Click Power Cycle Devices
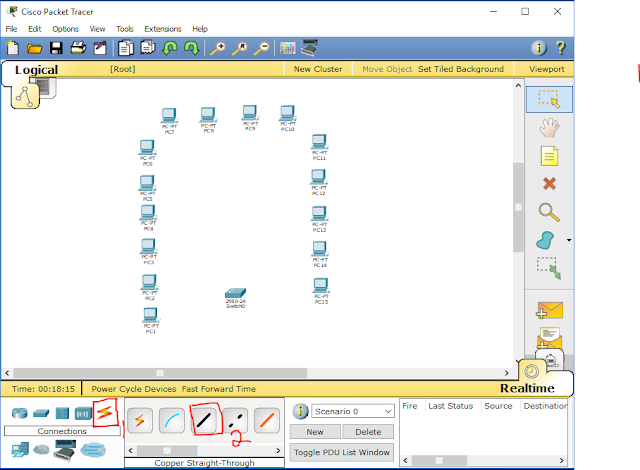Viewport: 640px width, 470px height. coord(134,389)
